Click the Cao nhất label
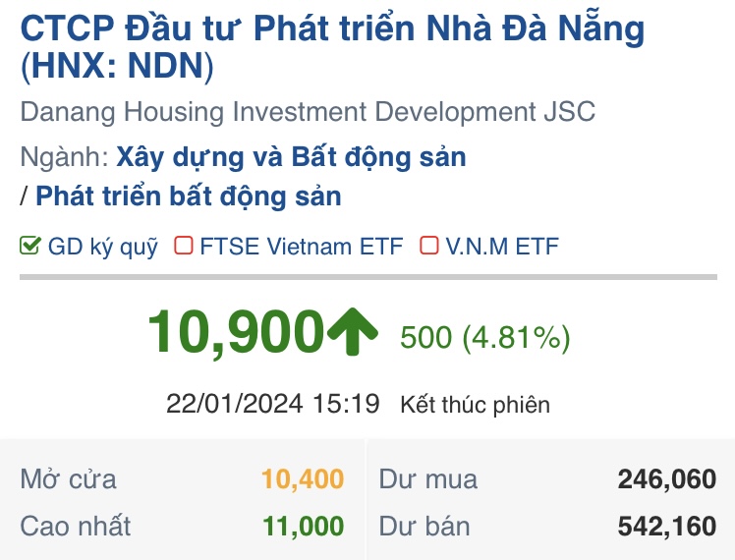 pos(76,527)
